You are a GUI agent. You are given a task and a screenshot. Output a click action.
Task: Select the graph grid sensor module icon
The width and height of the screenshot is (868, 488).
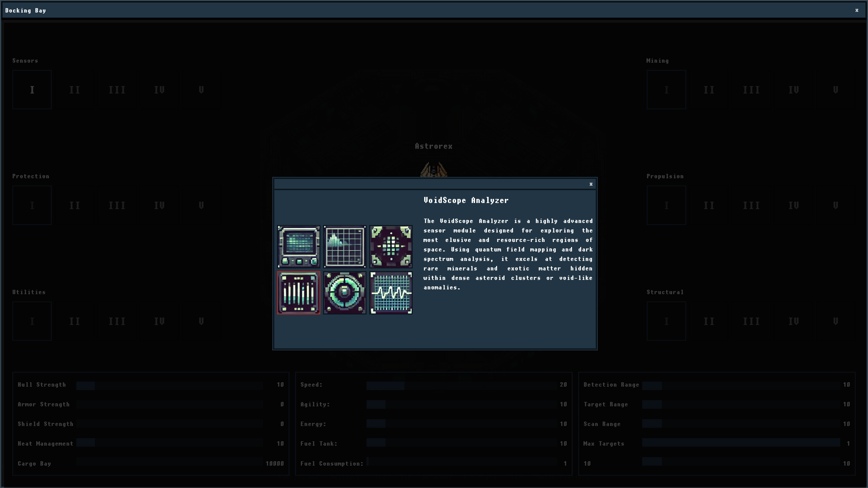coord(345,246)
